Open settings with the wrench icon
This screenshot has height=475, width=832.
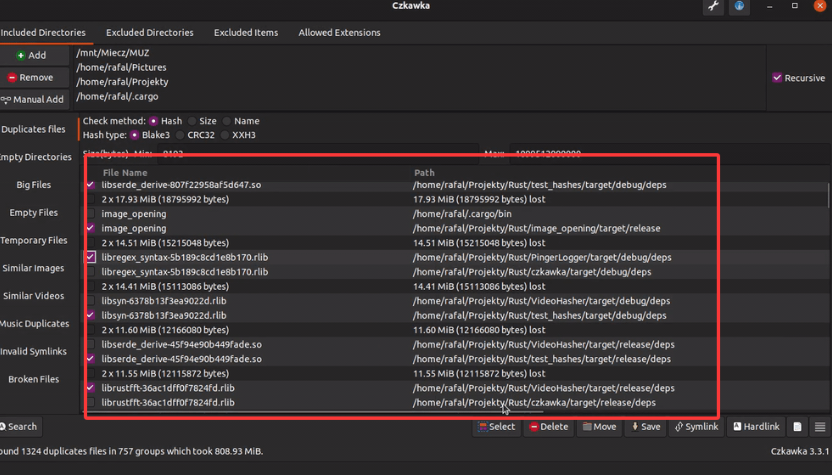714,7
